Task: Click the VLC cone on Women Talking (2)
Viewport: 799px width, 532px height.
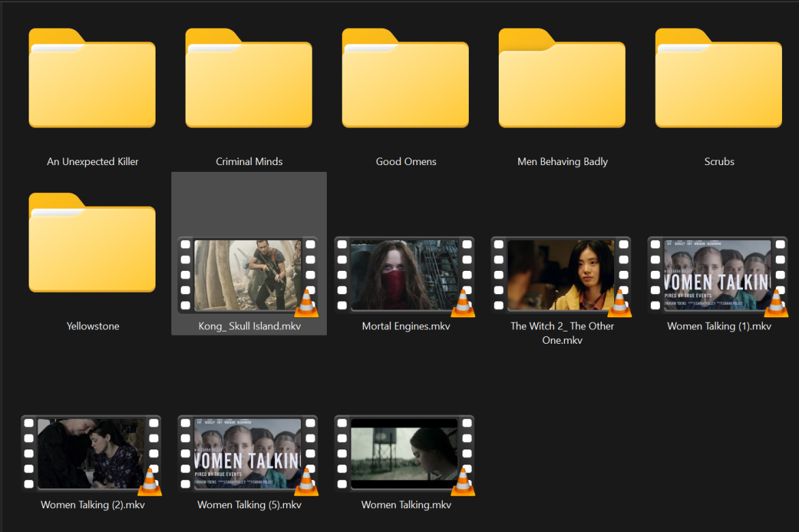Action: [150, 481]
